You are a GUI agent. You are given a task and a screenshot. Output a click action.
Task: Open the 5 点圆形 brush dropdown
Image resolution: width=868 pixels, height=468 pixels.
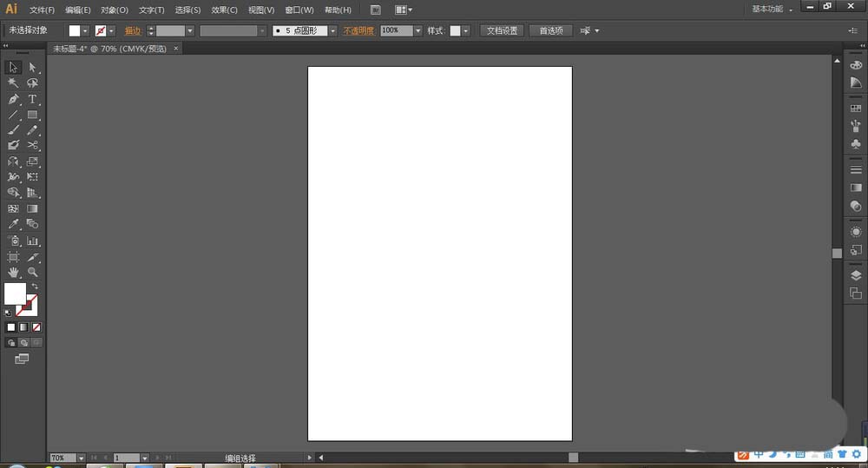coord(332,30)
